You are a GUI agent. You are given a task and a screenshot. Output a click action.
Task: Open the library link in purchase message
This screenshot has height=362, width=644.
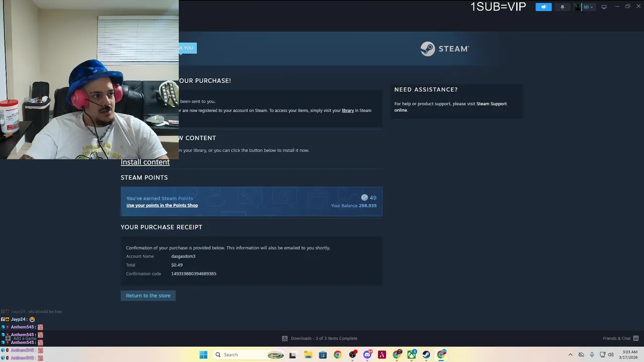tap(348, 111)
